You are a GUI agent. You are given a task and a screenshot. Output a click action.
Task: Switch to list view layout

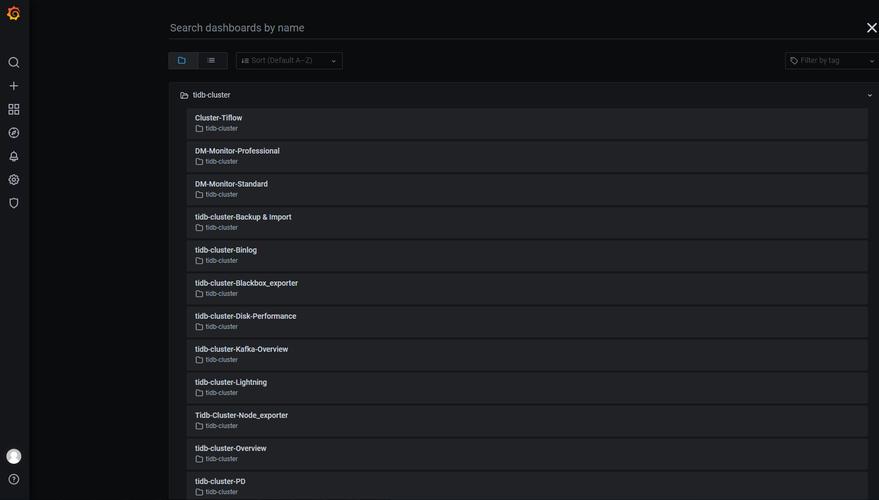tap(212, 61)
